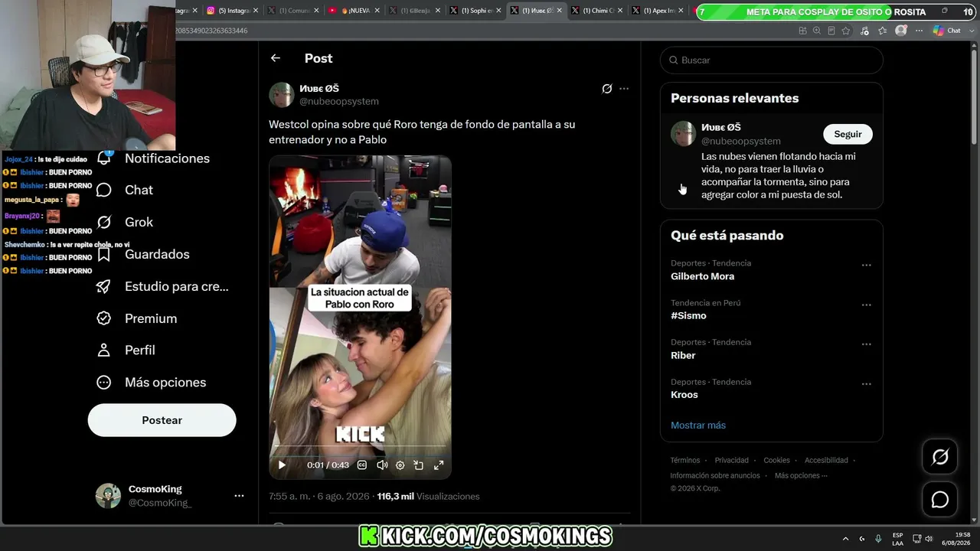Open the floating messages chat button
The height and width of the screenshot is (551, 980).
(940, 500)
